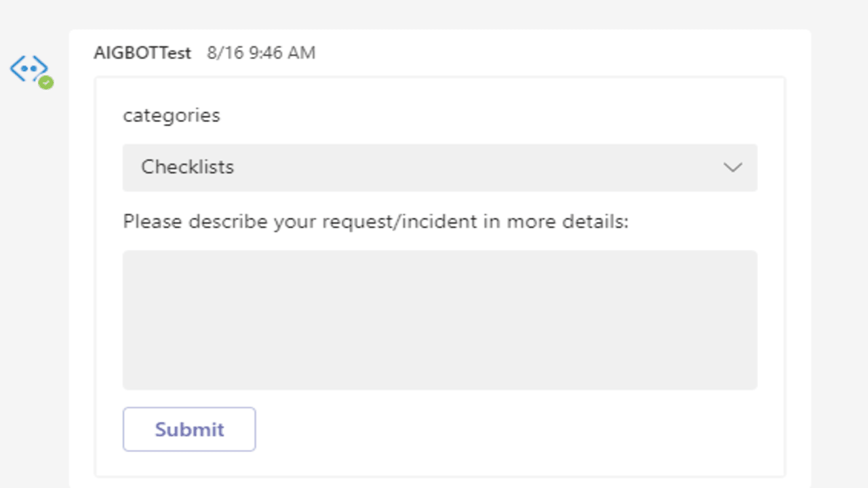Image resolution: width=868 pixels, height=488 pixels.
Task: Click the green presence badge on avatar
Action: click(45, 83)
